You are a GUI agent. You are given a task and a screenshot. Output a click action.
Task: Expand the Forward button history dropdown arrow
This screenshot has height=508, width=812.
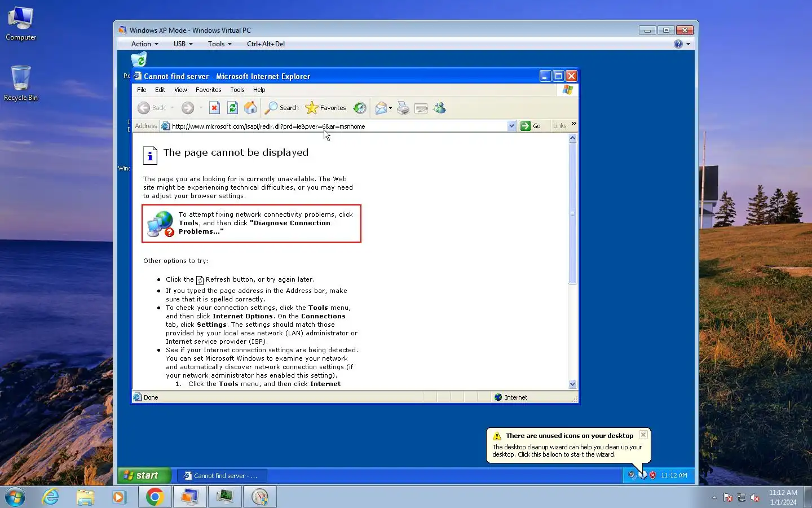(x=201, y=108)
